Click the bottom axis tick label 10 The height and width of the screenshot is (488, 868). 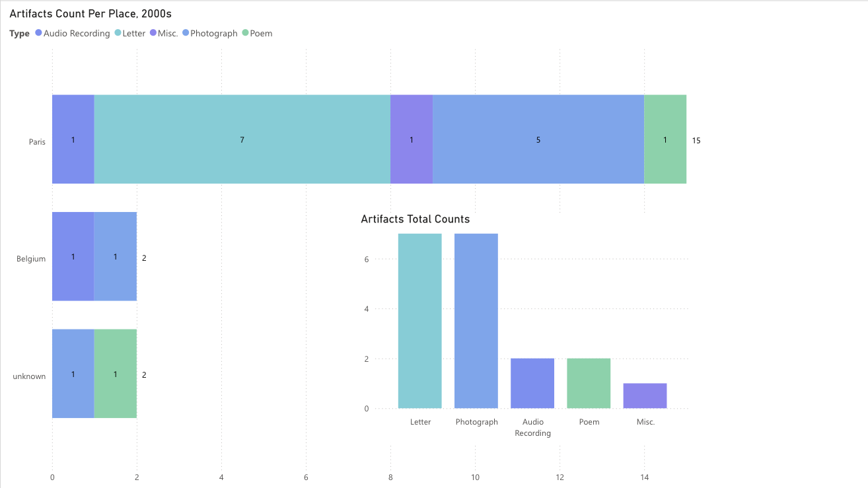pos(475,477)
